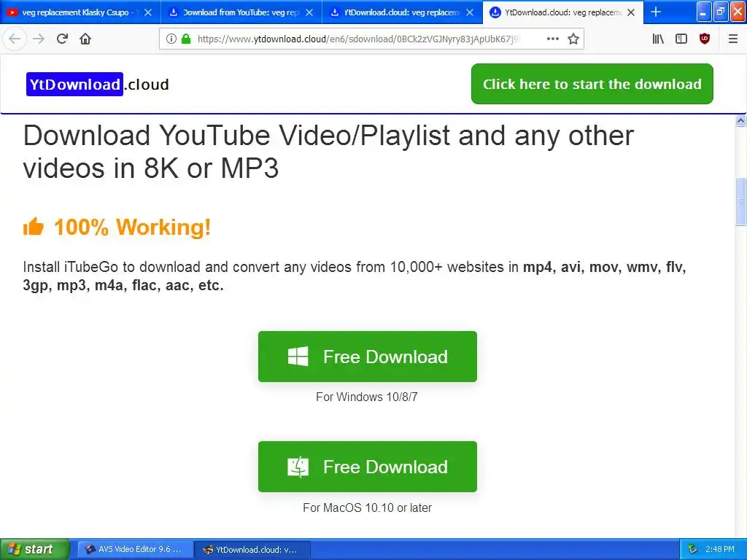Click Free Download for Windows 10/8/7

368,356
